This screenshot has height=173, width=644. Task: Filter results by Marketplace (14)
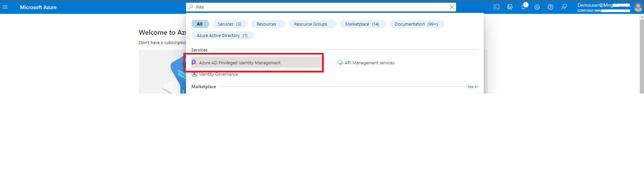pyautogui.click(x=362, y=24)
